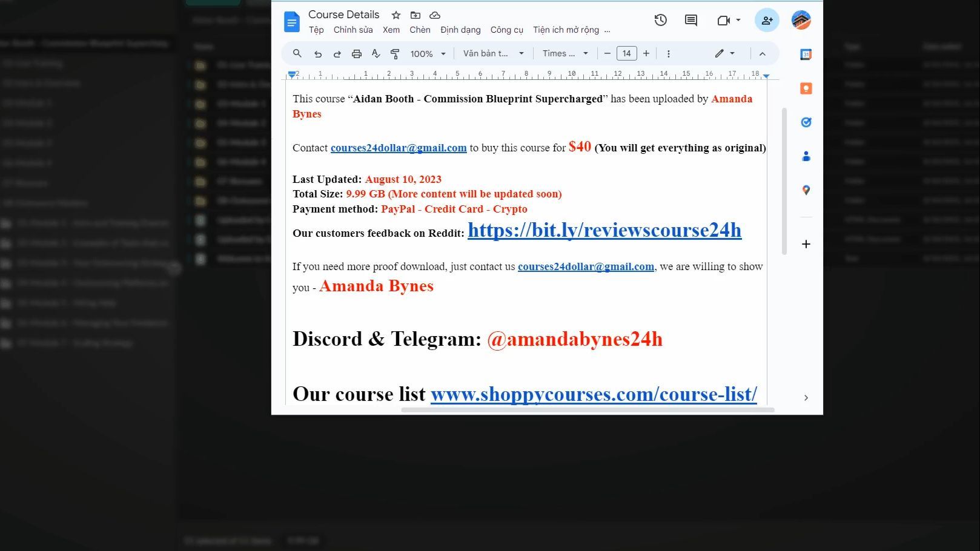This screenshot has width=980, height=551.
Task: Decrease the font size
Action: click(x=608, y=53)
